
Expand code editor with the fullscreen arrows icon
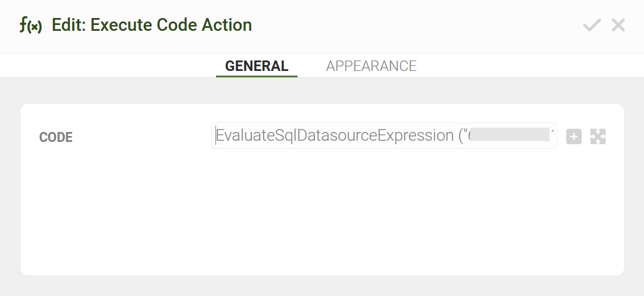598,137
